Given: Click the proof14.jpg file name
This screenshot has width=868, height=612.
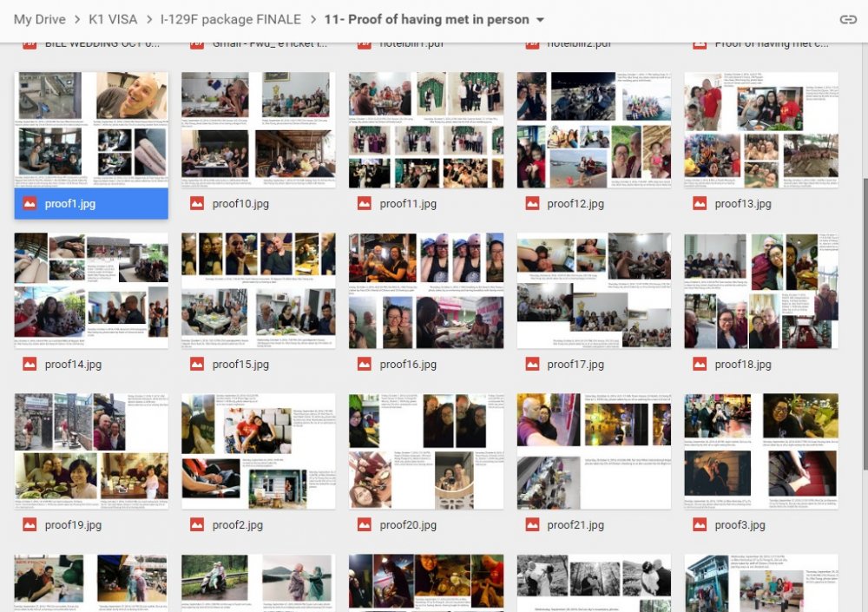Looking at the screenshot, I should point(73,365).
